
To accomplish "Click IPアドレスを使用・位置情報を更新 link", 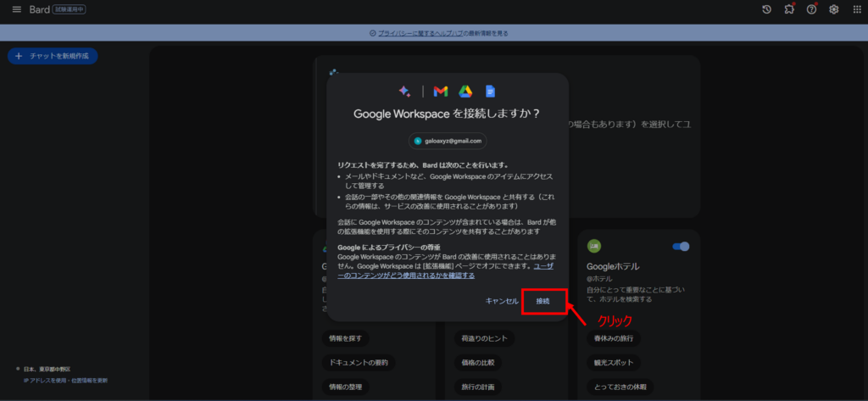I will [66, 381].
